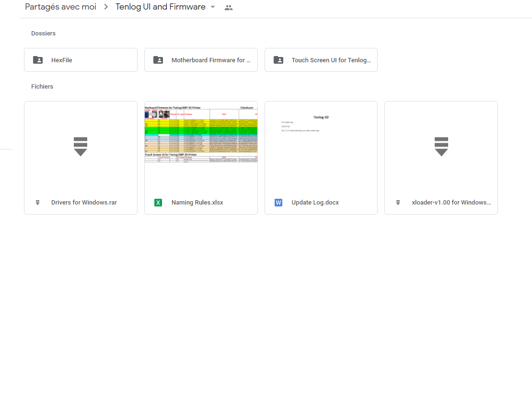The height and width of the screenshot is (399, 532).
Task: Click the Excel icon for Naming Rules.xlsx
Action: [x=158, y=203]
